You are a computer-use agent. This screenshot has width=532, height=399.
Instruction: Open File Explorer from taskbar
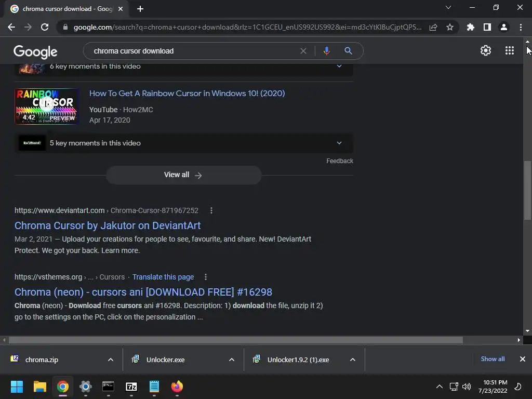click(39, 387)
